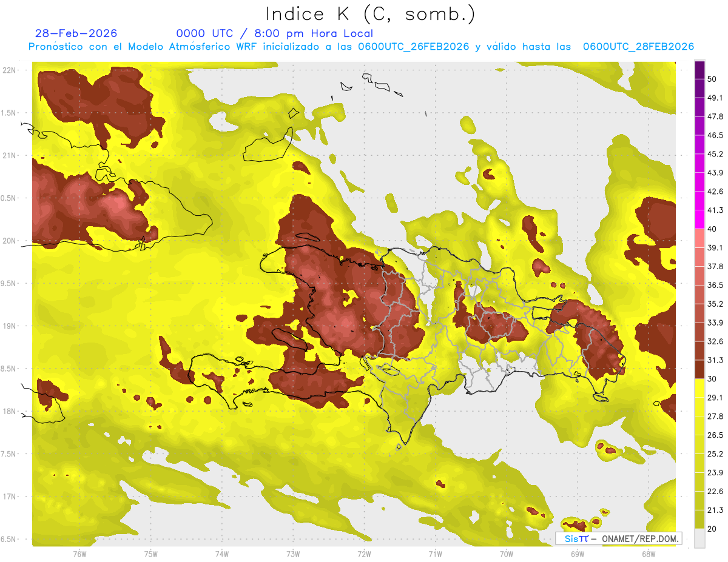Click the '41.3' value on the color scale

[x=715, y=210]
